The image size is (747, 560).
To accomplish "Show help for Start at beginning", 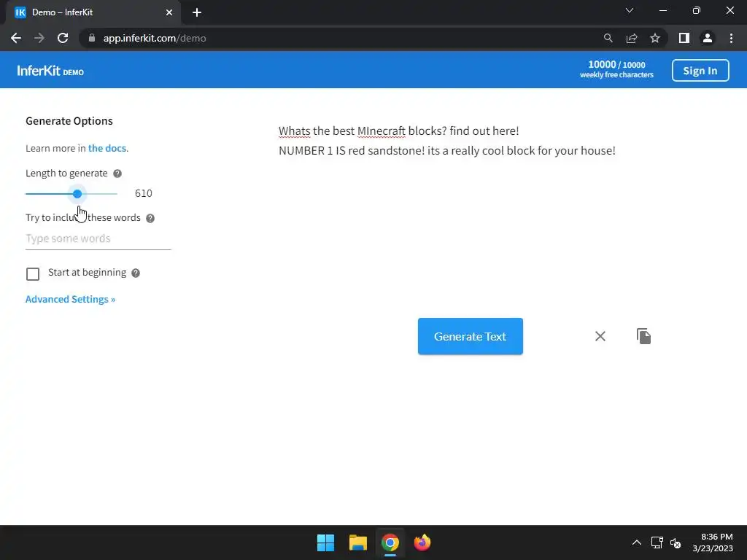I will [x=136, y=273].
